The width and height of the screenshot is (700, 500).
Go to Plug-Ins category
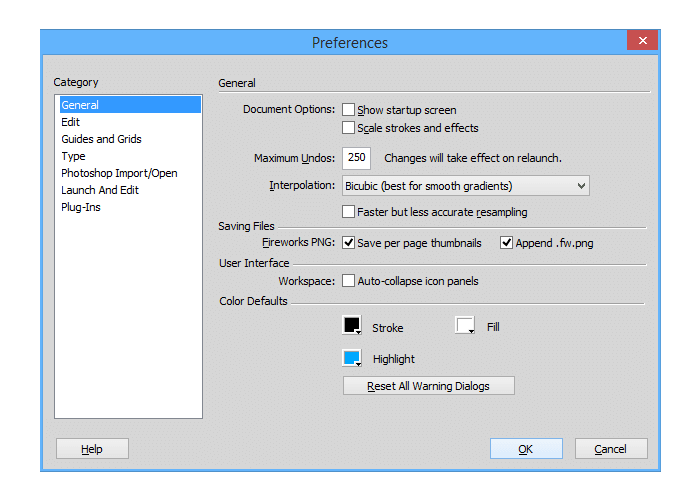click(x=81, y=207)
